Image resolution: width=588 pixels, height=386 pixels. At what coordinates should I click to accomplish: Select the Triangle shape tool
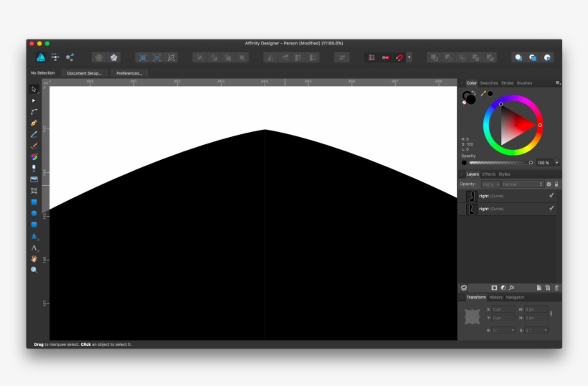34,236
